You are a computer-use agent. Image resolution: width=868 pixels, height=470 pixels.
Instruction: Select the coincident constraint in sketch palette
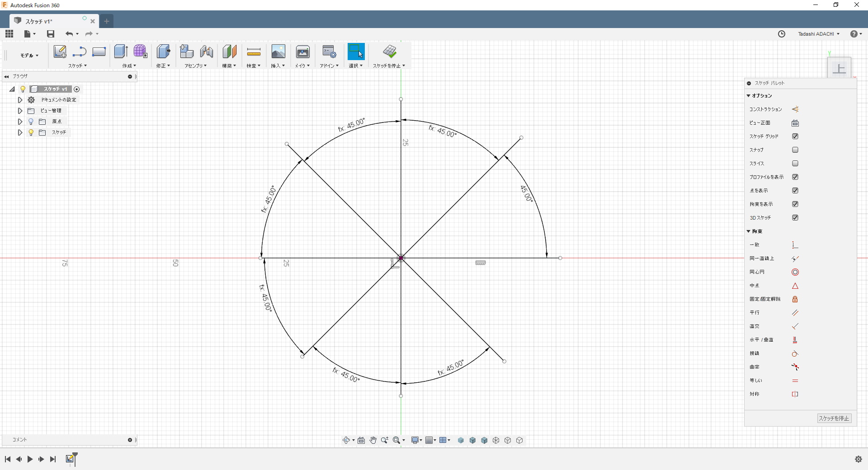point(795,244)
